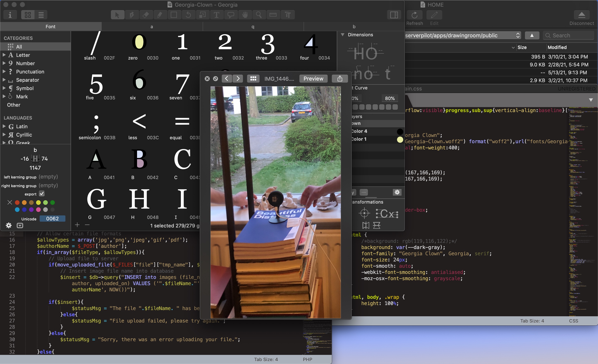Image resolution: width=598 pixels, height=364 pixels.
Task: Select the Pen draw tool
Action: 132,15
